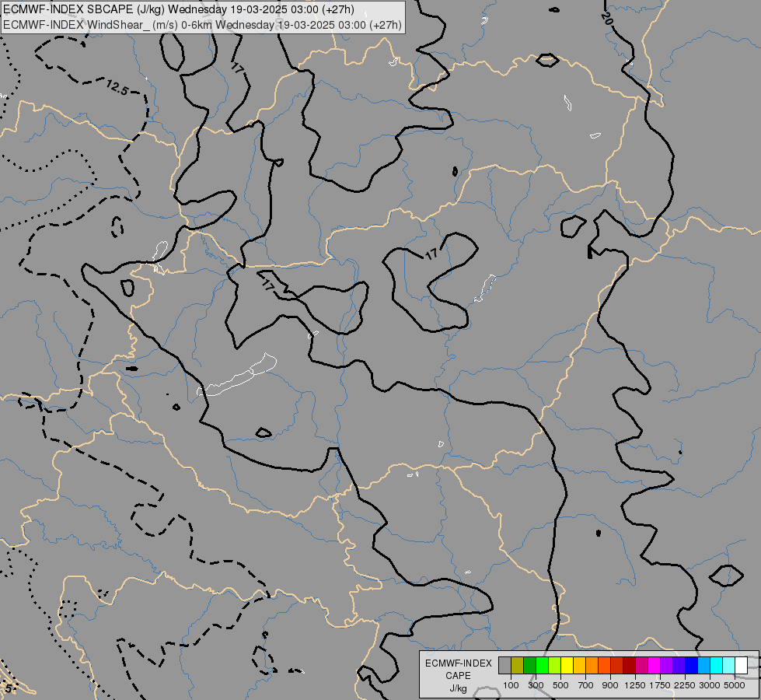This screenshot has width=761, height=700.
Task: Click the 900 legend value
Action: pyautogui.click(x=610, y=685)
